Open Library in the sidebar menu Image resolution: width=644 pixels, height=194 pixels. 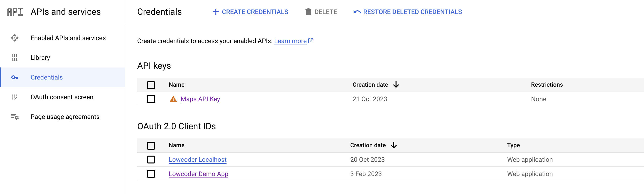pyautogui.click(x=40, y=58)
